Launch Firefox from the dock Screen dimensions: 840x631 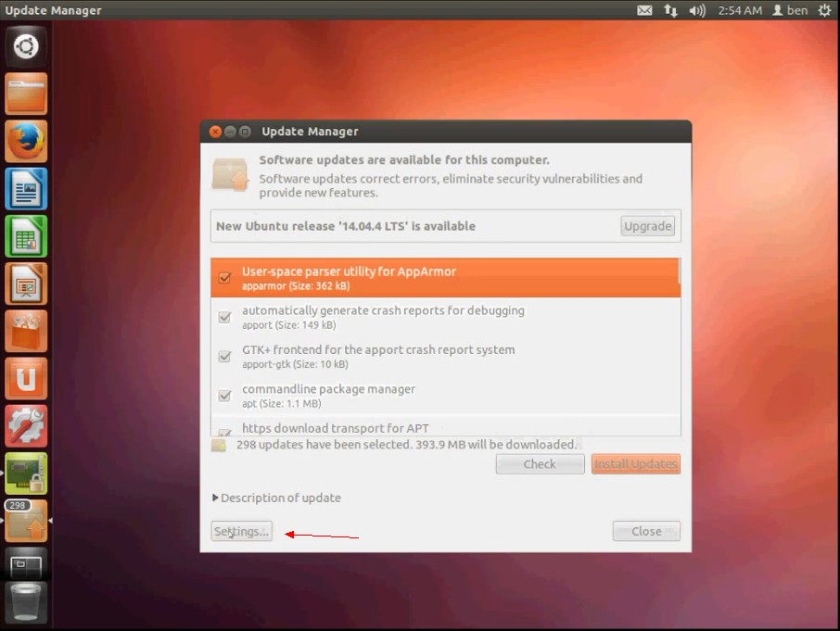coord(26,141)
